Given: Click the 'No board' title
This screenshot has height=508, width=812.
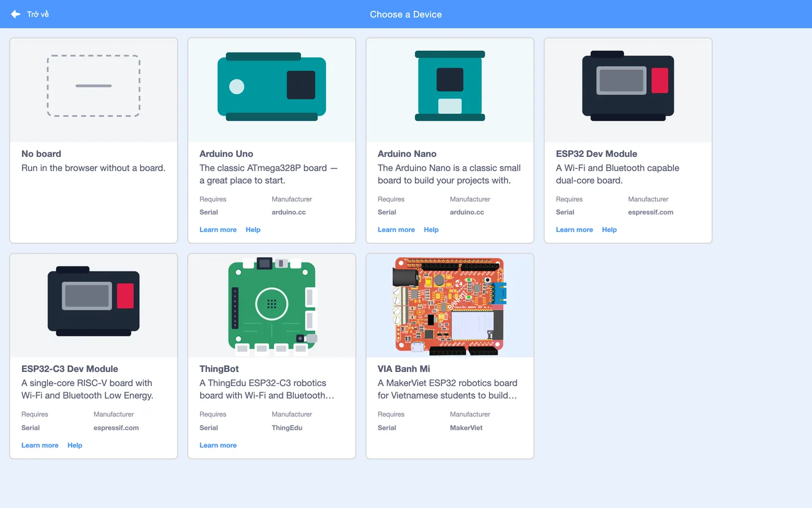Looking at the screenshot, I should click(41, 154).
